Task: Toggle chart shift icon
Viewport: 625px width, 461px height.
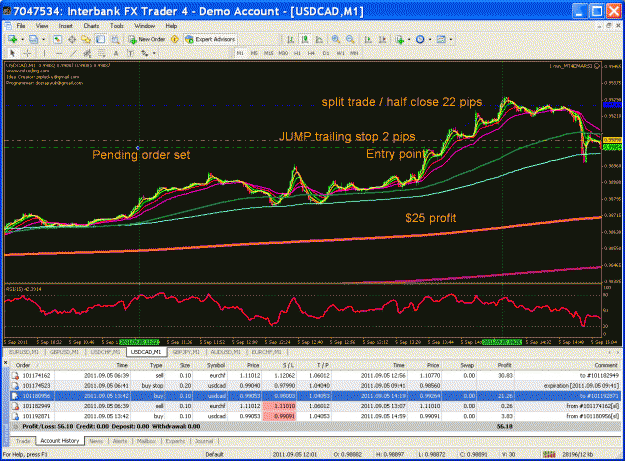Action: pos(382,39)
